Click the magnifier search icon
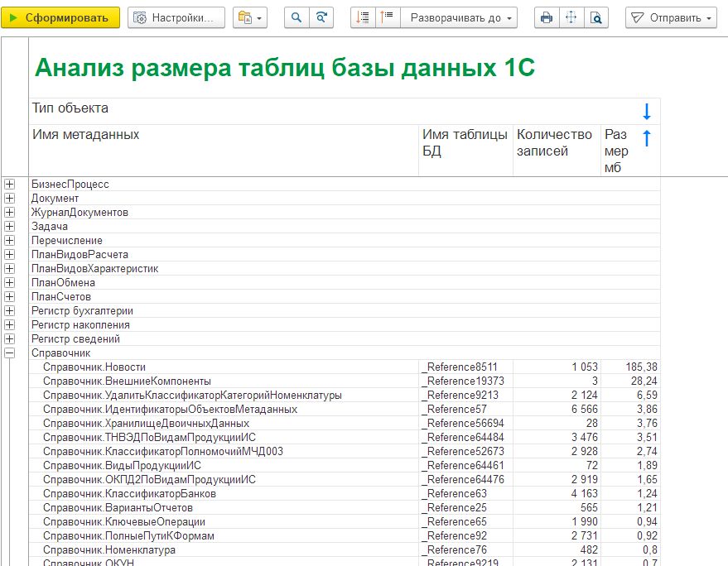This screenshot has height=566, width=728. (x=297, y=17)
